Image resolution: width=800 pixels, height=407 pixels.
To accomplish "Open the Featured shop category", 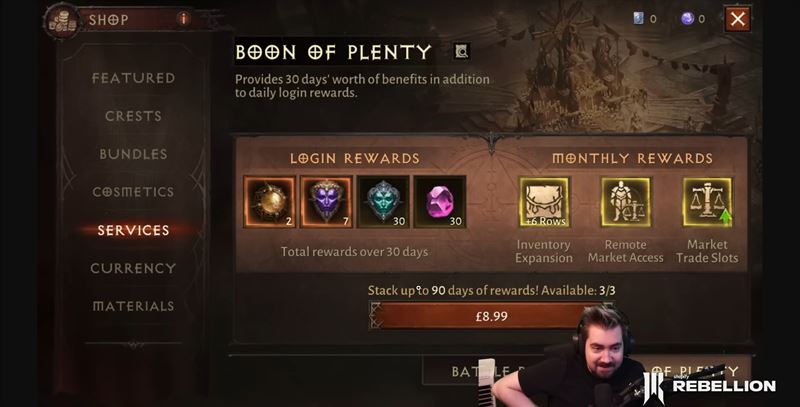I will pos(133,78).
